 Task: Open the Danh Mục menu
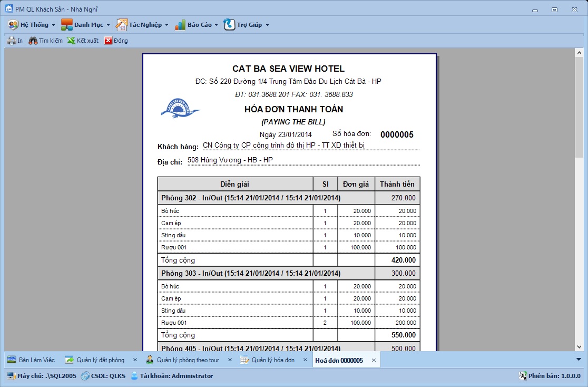point(84,25)
